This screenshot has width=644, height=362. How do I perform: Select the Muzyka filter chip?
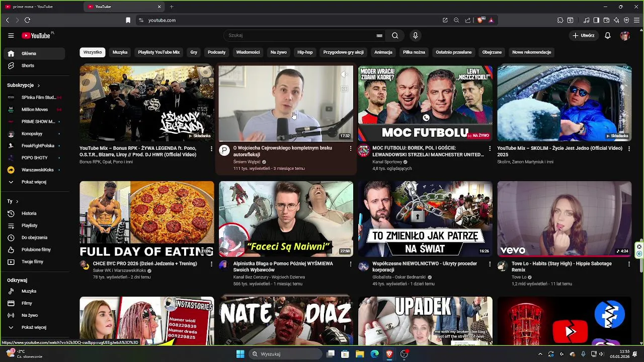(x=120, y=52)
